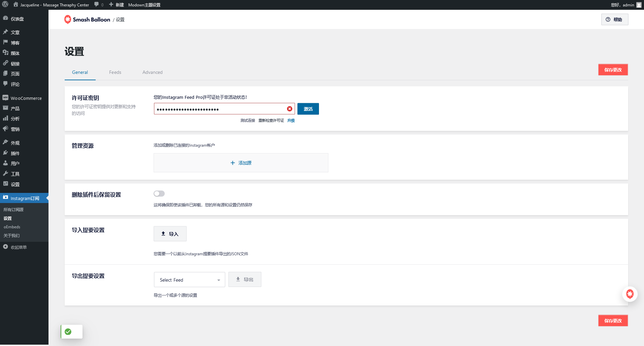Screen dimensions: 644x346
Task: Open the 插件 plugins menu
Action: click(x=15, y=153)
